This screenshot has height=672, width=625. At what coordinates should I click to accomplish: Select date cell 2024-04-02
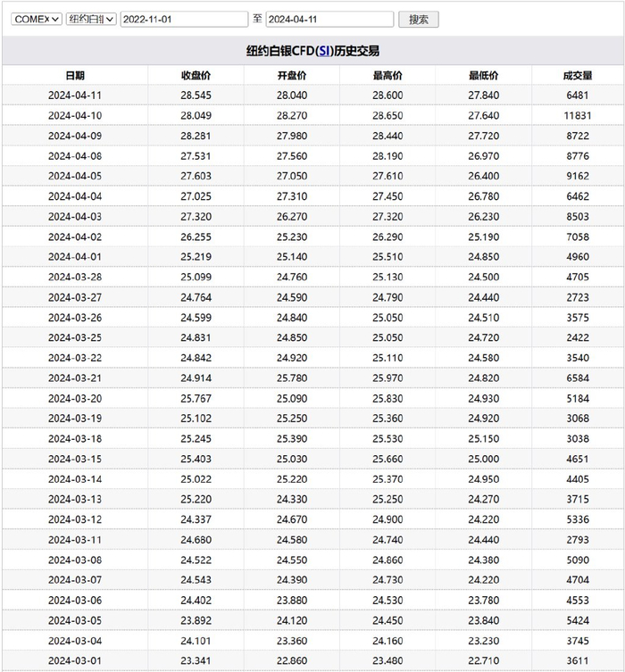[75, 237]
